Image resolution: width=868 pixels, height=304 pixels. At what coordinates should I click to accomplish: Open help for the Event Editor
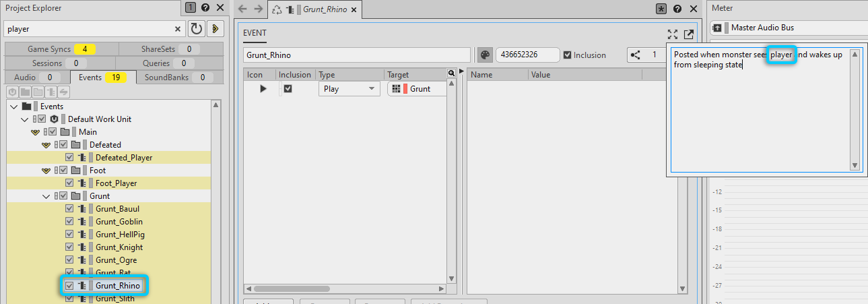(x=677, y=9)
